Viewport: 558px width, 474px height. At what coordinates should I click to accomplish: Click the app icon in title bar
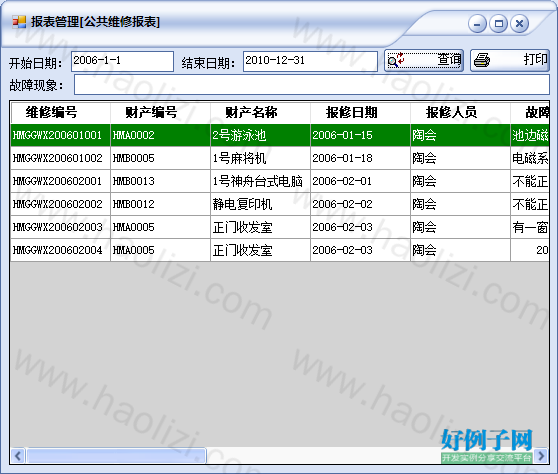pyautogui.click(x=19, y=22)
